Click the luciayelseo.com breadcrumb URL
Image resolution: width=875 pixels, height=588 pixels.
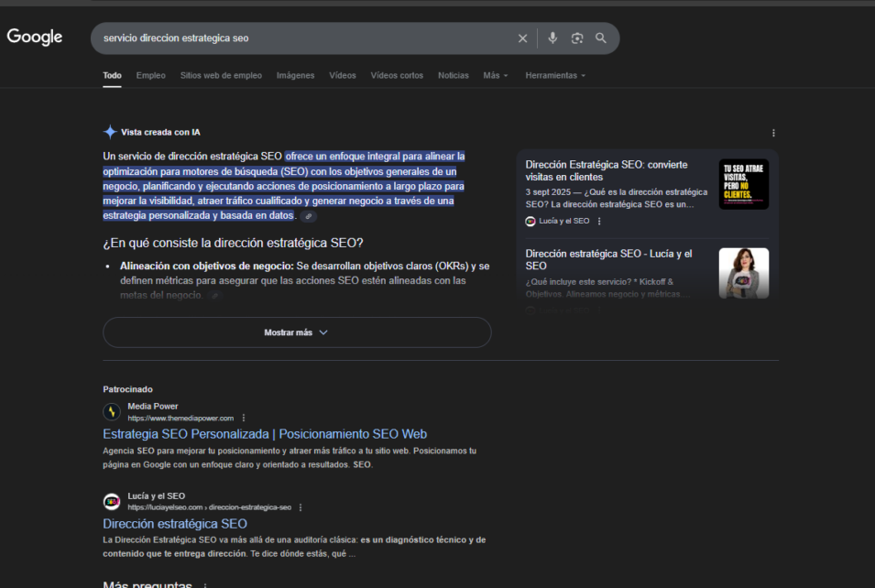(209, 507)
